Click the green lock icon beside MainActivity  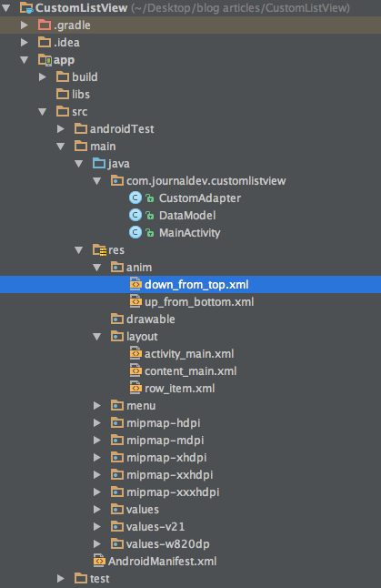click(150, 233)
